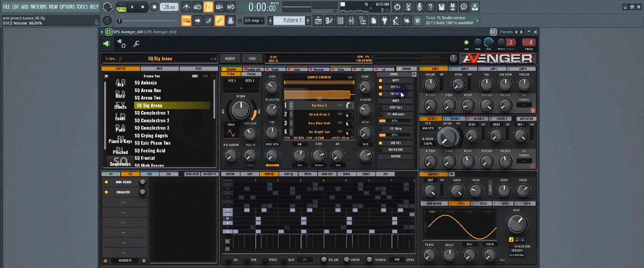This screenshot has height=268, width=644.
Task: Select preset SQ Arena One
Action: (148, 91)
